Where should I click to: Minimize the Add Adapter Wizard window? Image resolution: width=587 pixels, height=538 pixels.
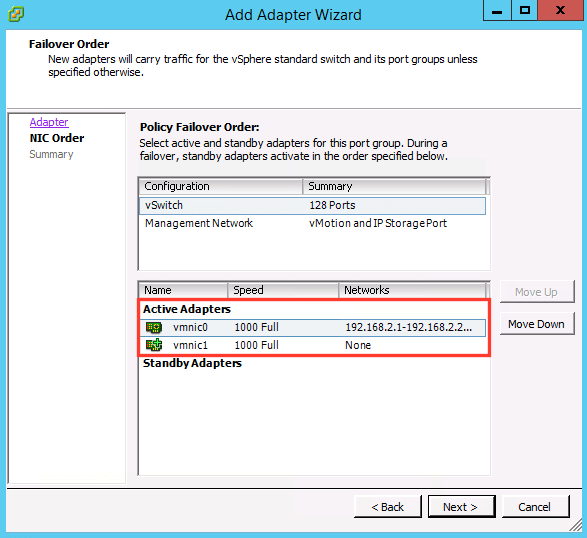point(497,10)
